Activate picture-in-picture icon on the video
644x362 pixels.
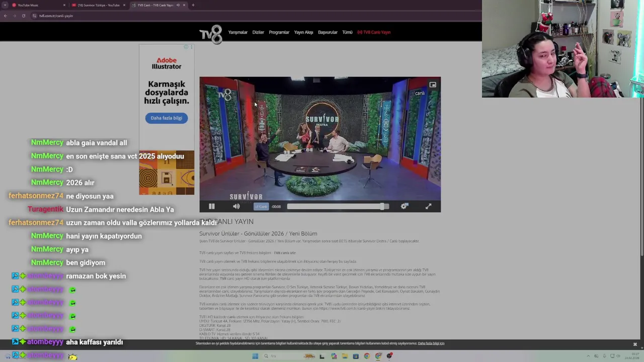[433, 85]
